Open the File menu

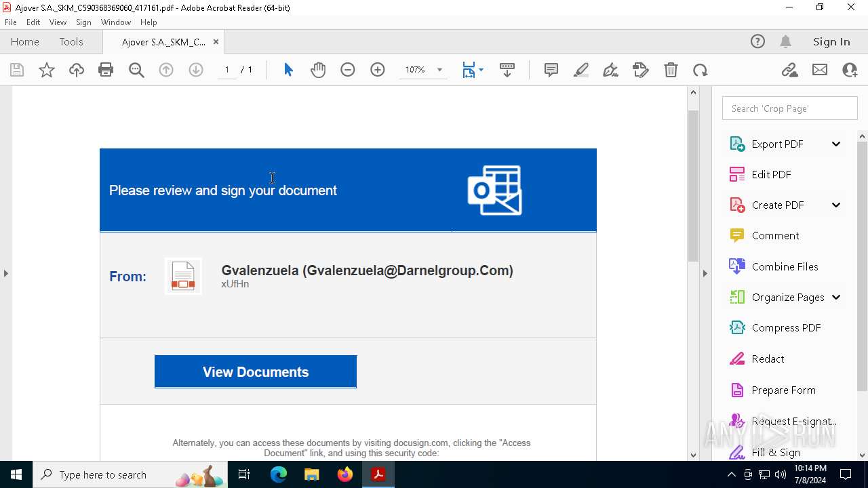(11, 22)
